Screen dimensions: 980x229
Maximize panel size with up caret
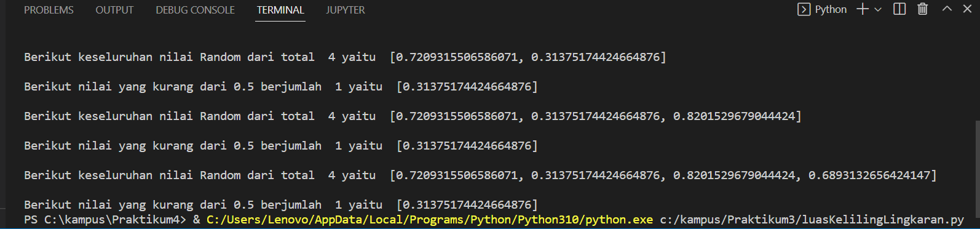tap(947, 9)
